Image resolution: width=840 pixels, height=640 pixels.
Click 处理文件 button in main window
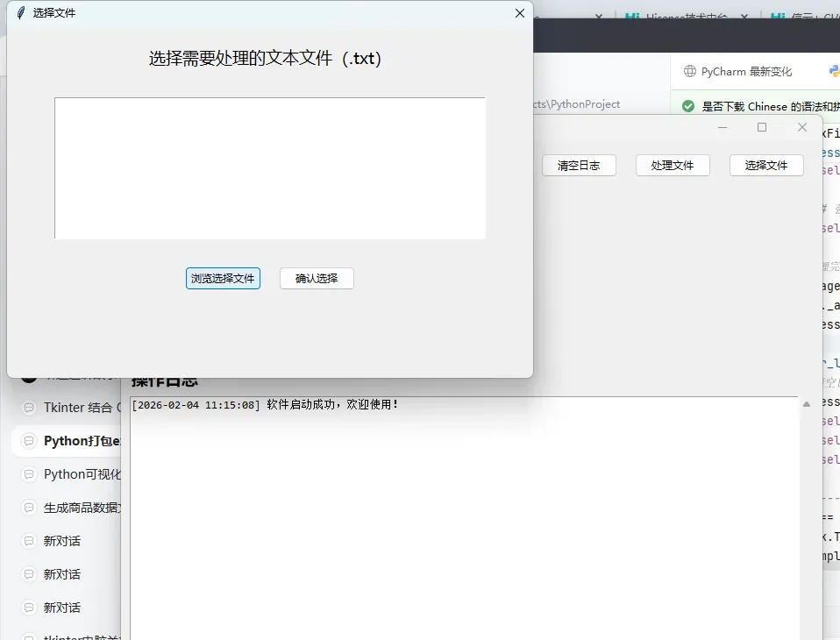673,166
